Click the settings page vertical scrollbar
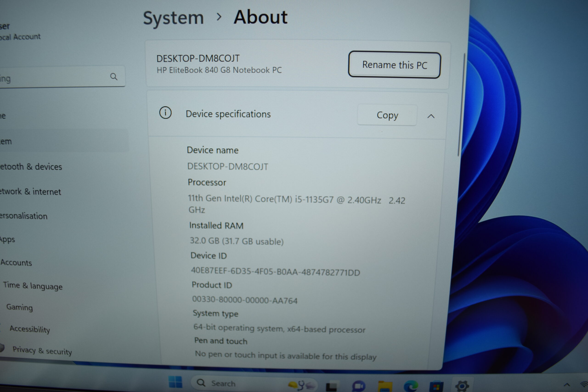Screen dimensions: 588x392 pos(461,104)
